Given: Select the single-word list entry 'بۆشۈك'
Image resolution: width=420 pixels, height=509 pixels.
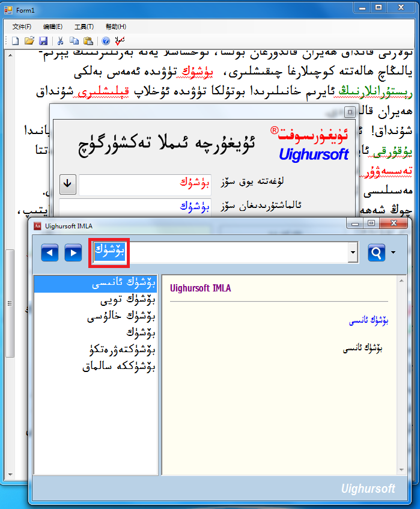Looking at the screenshot, I should coord(96,333).
